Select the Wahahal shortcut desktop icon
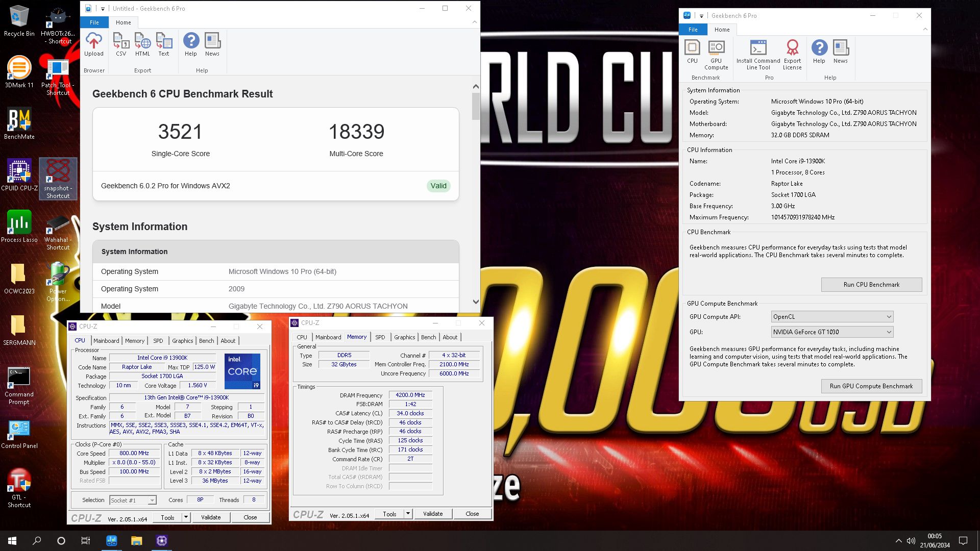 (58, 231)
